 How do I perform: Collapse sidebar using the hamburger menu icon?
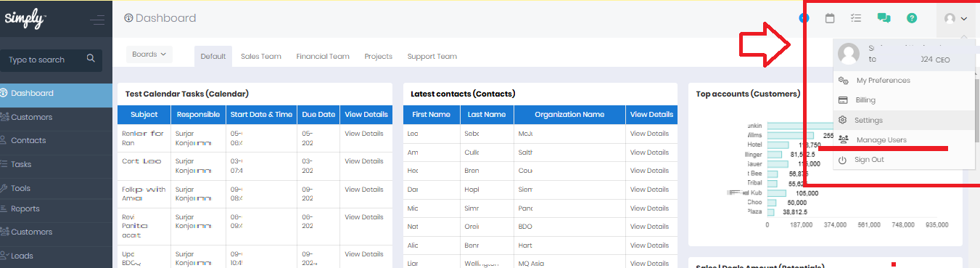pyautogui.click(x=97, y=20)
